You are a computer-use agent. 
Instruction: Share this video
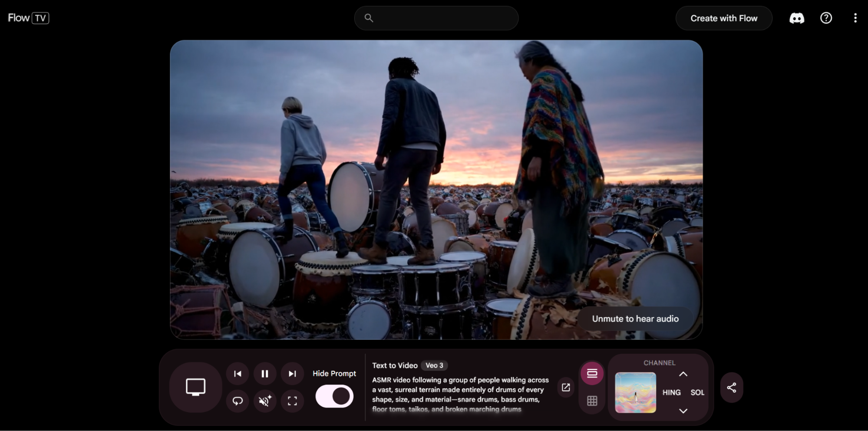tap(732, 388)
